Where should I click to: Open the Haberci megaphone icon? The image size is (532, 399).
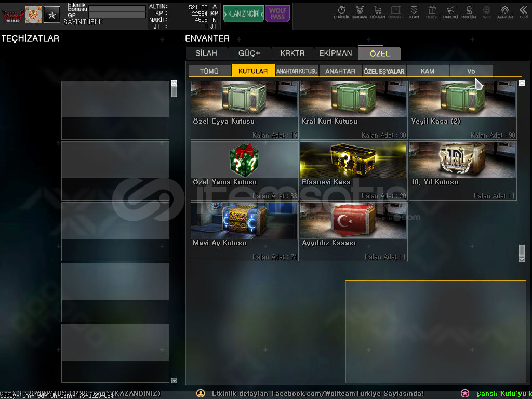pyautogui.click(x=450, y=12)
